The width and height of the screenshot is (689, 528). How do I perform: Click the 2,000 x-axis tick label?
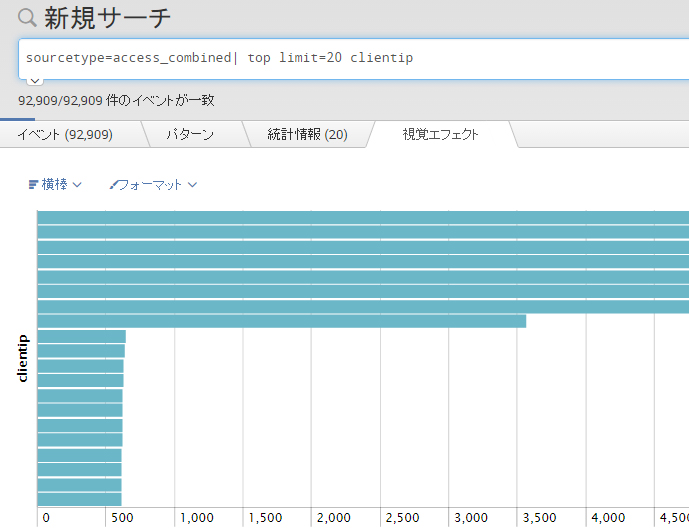pos(334,518)
